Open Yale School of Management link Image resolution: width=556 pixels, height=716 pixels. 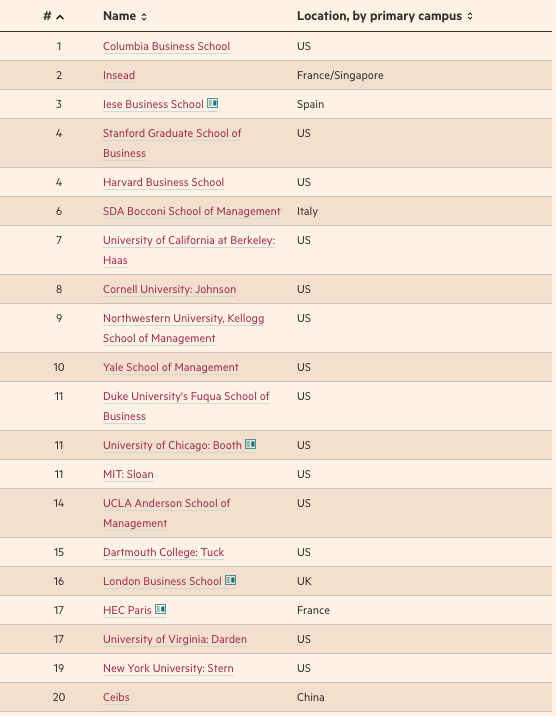pyautogui.click(x=171, y=367)
